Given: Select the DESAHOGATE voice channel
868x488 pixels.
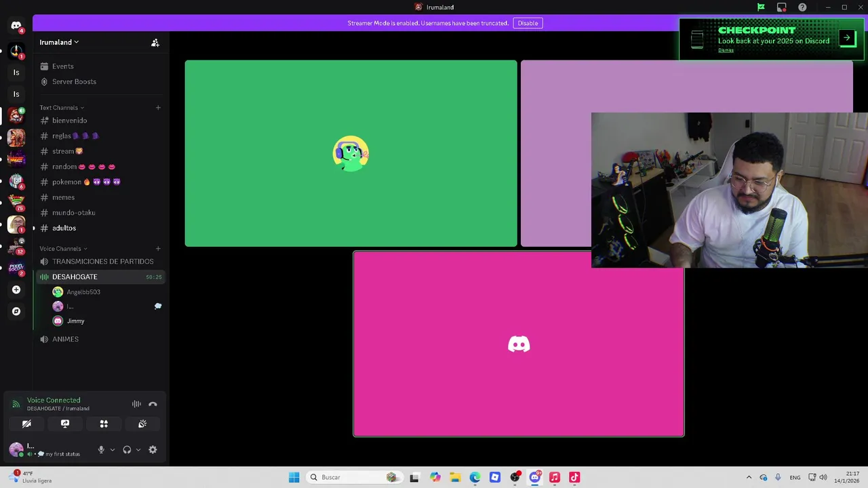Looking at the screenshot, I should click(101, 277).
